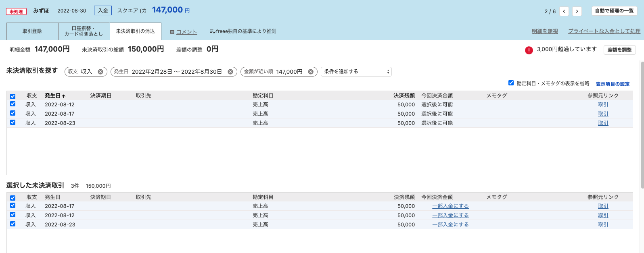The image size is (644, 253).
Task: Toggle select-all checkbox in search results header
Action: pos(13,96)
